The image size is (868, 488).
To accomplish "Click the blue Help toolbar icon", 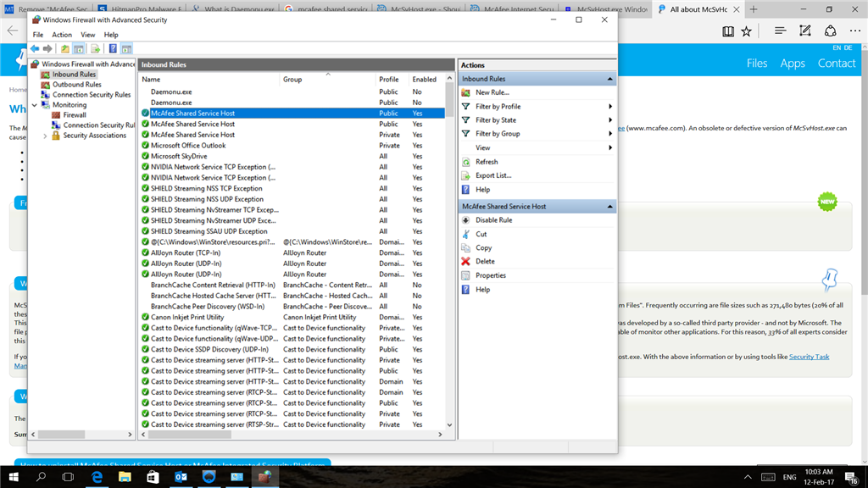I will pos(113,48).
